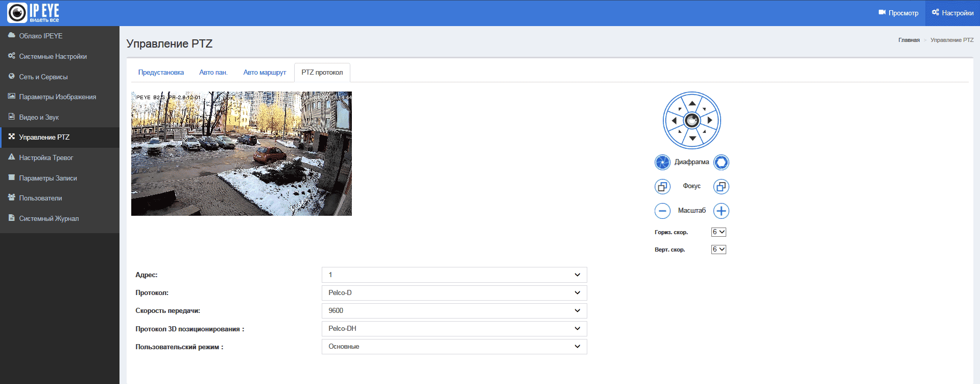This screenshot has height=384, width=980.
Task: Go to Главная via breadcrumb link
Action: click(909, 40)
